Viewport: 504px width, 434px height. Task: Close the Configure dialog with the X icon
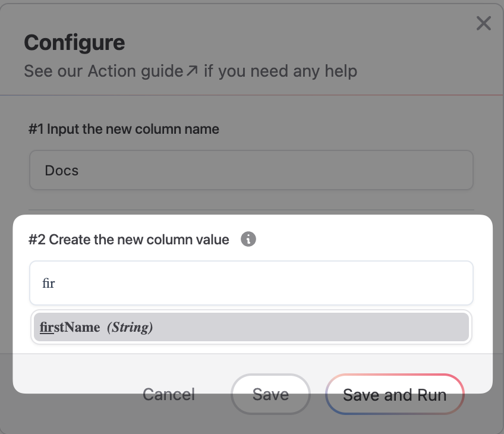483,23
